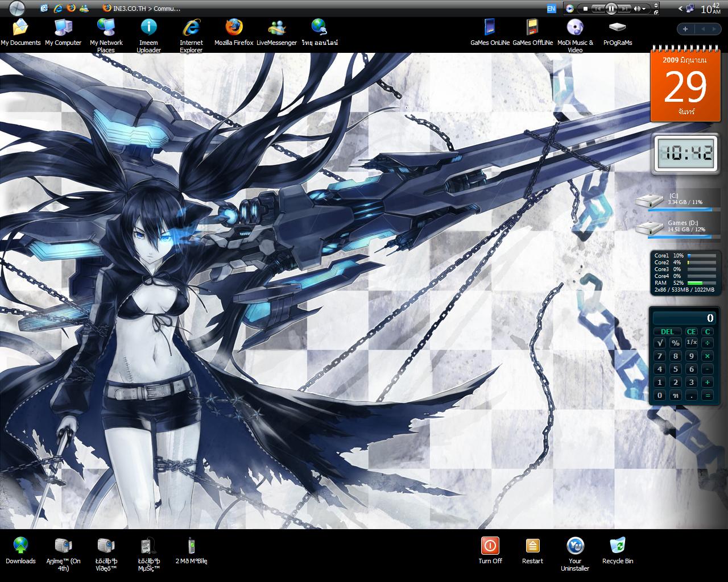Click the 1/x reciprocal calculator key
Viewport: 728px width, 582px height.
(x=692, y=343)
